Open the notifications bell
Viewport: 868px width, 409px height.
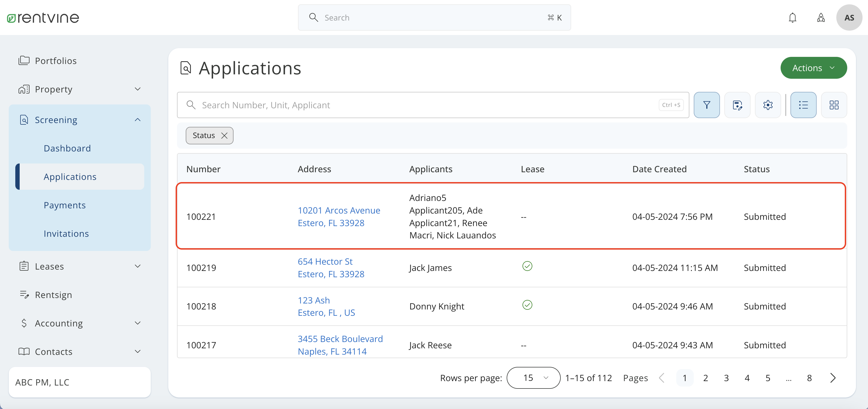[x=793, y=17]
